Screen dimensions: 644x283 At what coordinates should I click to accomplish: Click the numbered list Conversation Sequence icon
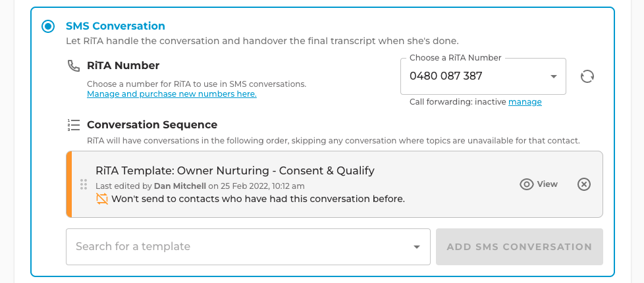pos(74,125)
